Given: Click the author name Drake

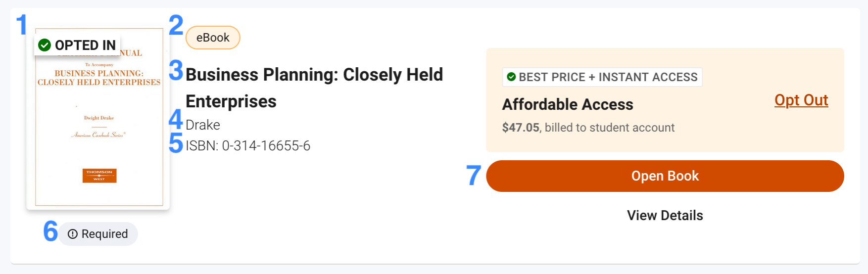Looking at the screenshot, I should click(x=203, y=125).
